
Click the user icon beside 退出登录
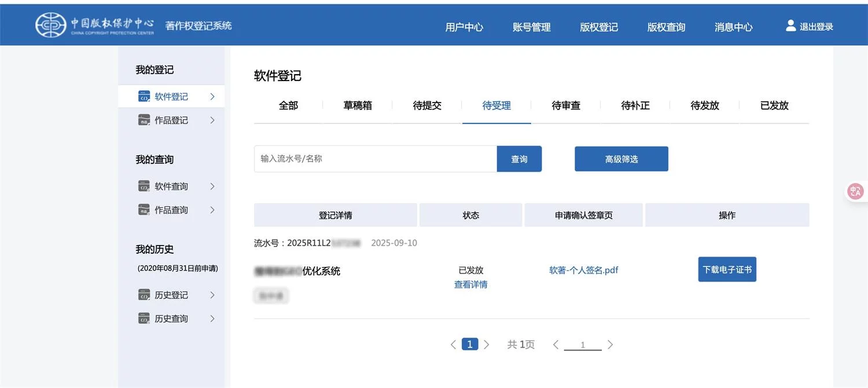[x=790, y=25]
